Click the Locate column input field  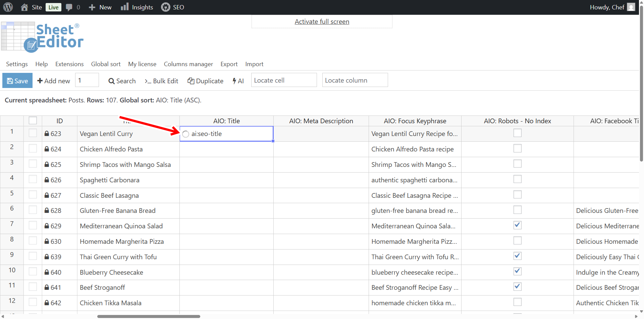355,80
